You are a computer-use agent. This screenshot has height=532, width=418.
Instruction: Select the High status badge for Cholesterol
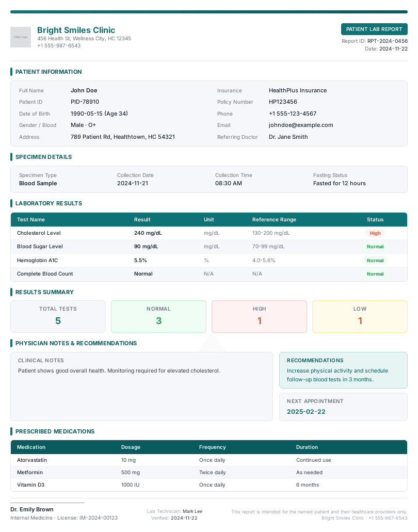coord(375,233)
